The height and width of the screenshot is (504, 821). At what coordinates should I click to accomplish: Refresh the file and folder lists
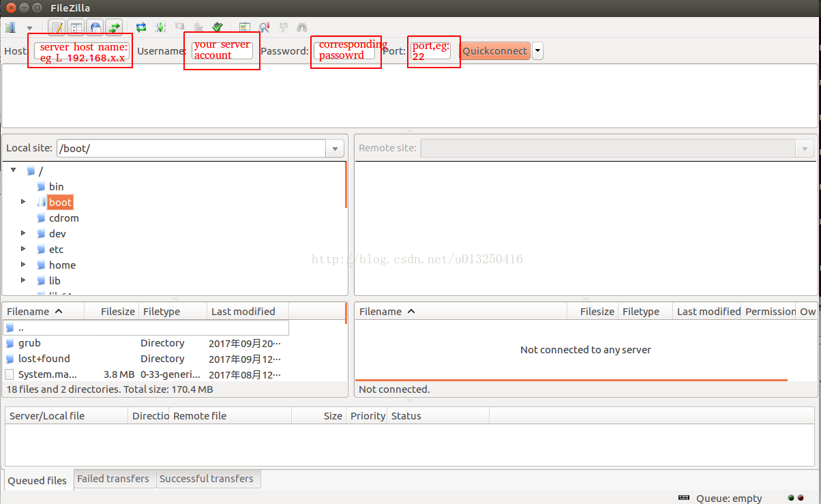click(141, 28)
